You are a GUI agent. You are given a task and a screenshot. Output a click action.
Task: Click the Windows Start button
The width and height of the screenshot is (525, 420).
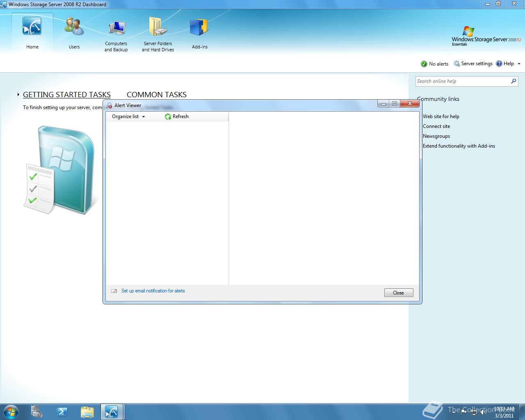click(x=11, y=411)
